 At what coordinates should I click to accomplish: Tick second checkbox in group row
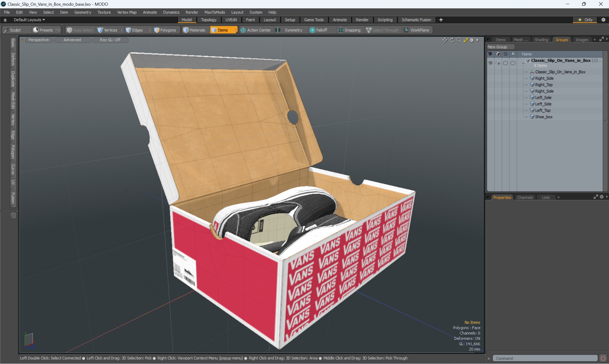pyautogui.click(x=513, y=63)
